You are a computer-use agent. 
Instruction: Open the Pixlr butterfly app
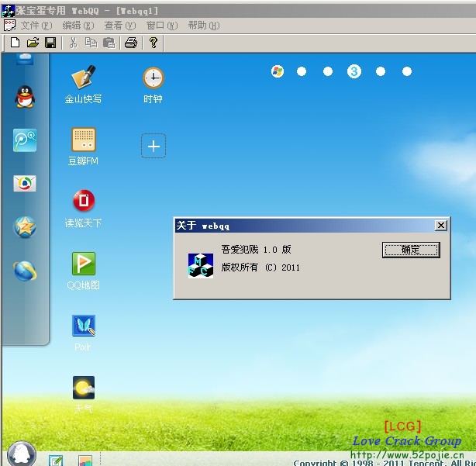tap(83, 333)
